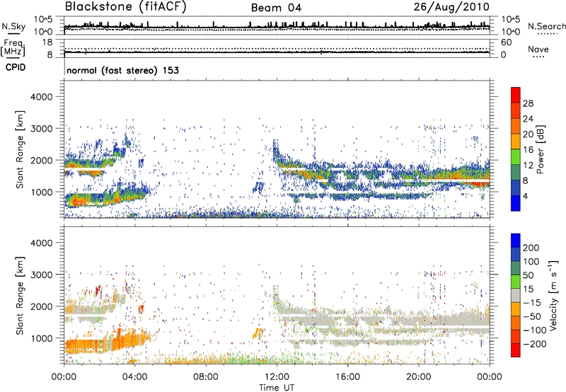Click the Time UT axis label

click(x=277, y=388)
